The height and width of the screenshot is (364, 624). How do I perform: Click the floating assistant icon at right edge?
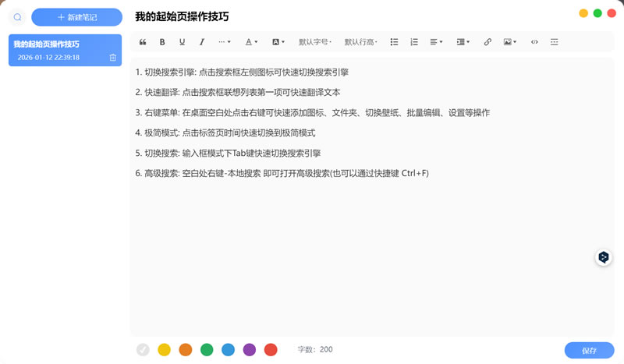(603, 257)
